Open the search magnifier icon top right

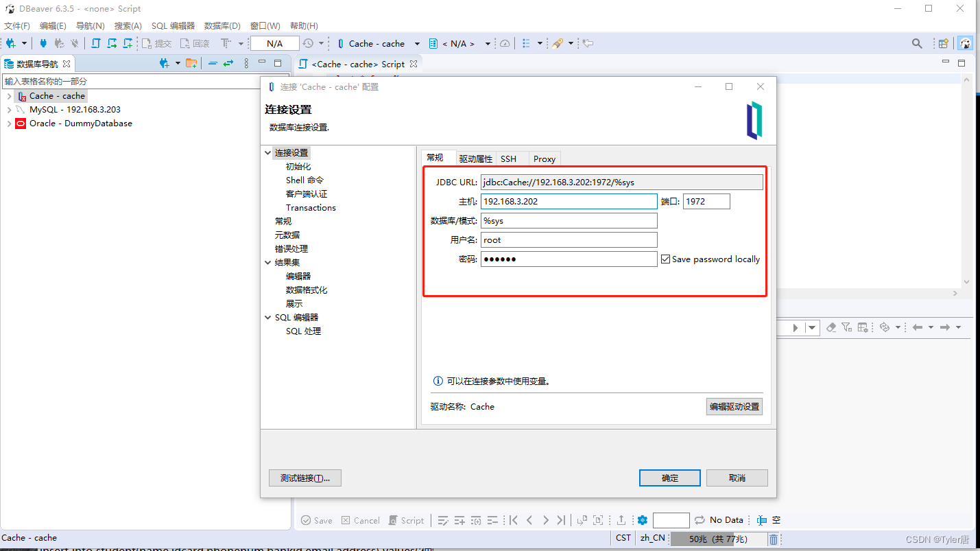click(x=917, y=43)
